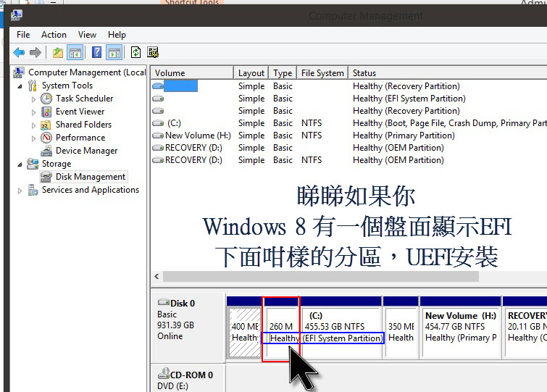
Task: Sort by the Status column header
Action: (x=448, y=73)
